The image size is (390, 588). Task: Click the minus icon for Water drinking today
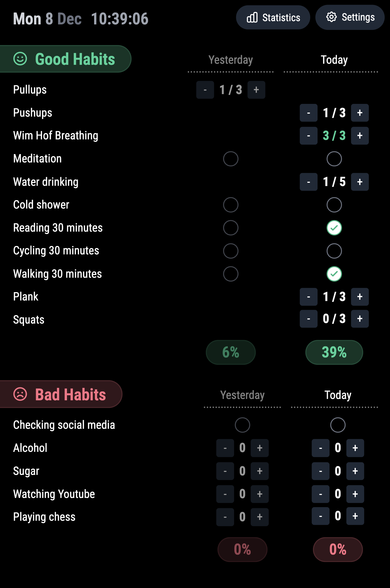[x=308, y=181]
